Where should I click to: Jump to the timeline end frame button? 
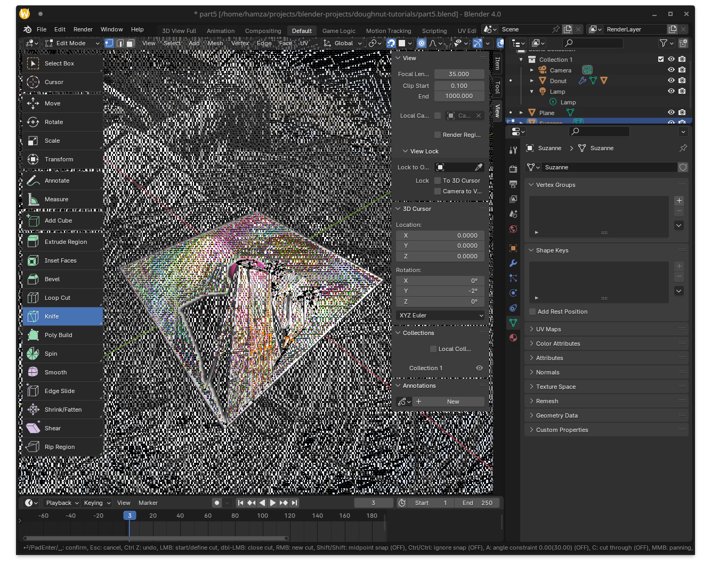pyautogui.click(x=294, y=503)
